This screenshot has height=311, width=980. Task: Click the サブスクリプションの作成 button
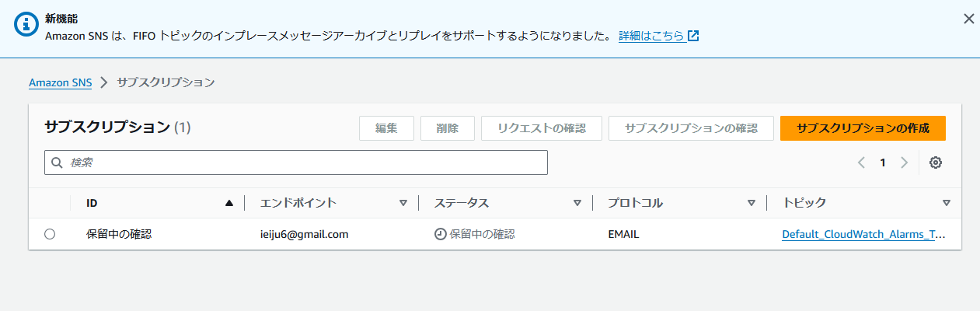pyautogui.click(x=863, y=128)
